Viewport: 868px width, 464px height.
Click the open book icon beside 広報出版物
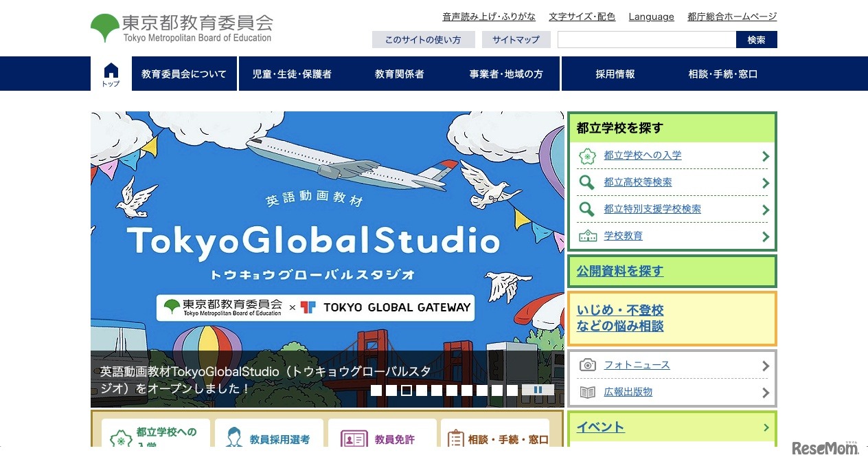587,392
